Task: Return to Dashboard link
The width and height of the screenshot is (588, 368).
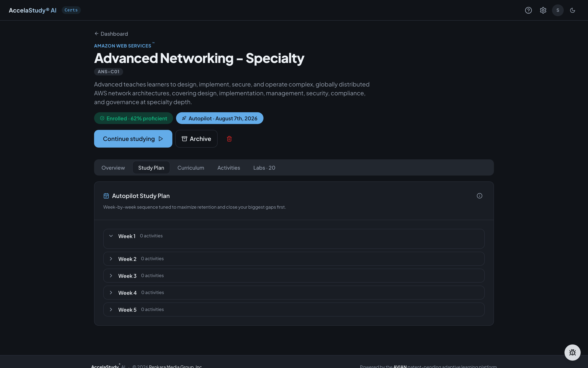Action: (111, 34)
